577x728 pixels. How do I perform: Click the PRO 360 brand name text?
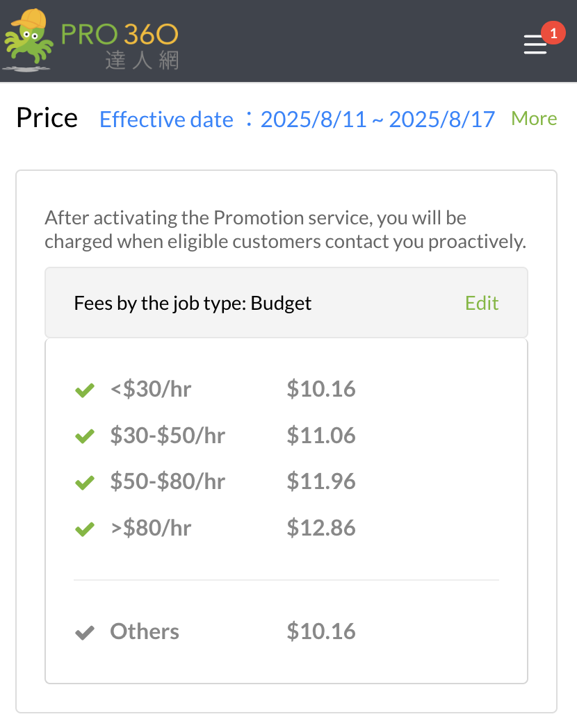[x=120, y=34]
